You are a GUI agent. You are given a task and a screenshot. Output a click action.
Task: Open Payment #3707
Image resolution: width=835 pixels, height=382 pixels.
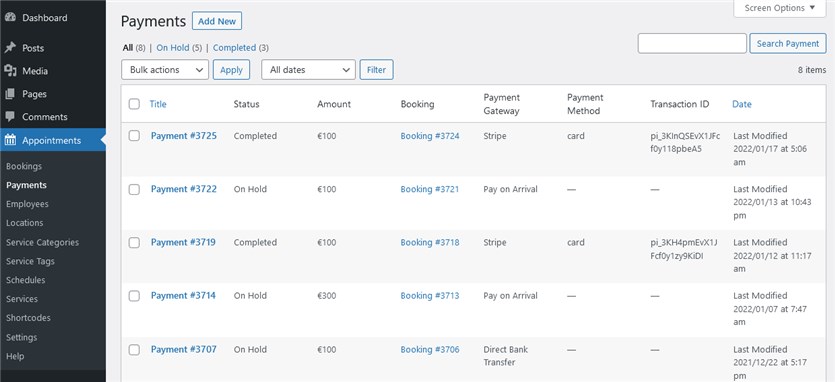click(184, 350)
